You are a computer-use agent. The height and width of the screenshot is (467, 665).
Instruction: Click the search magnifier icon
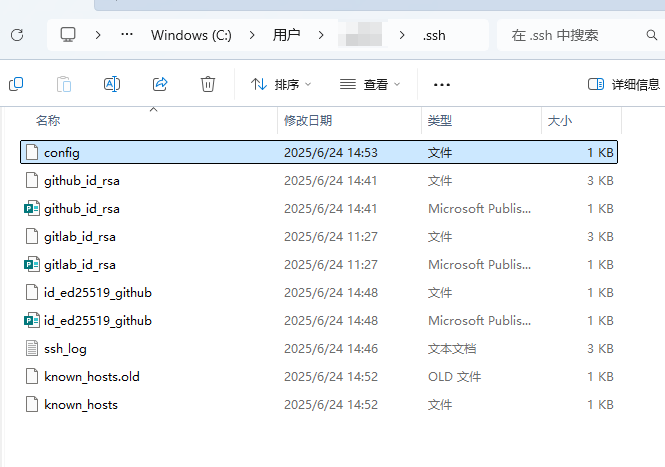652,35
